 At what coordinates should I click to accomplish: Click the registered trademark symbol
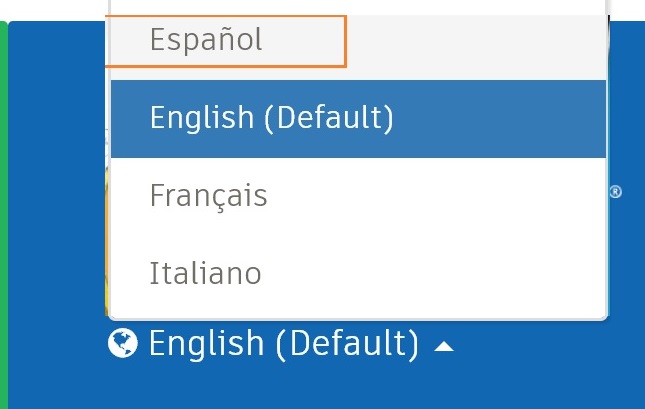[615, 192]
